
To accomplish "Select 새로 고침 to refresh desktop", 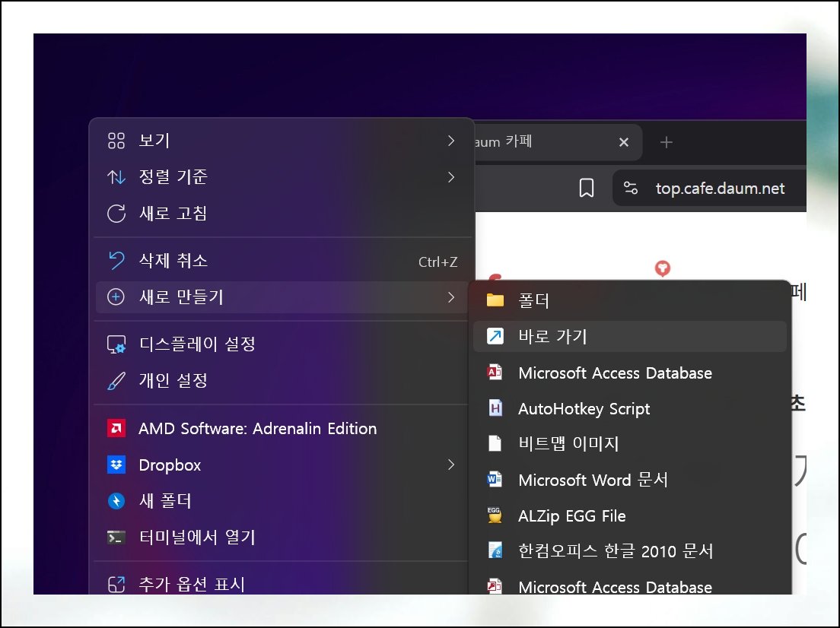I will [x=282, y=213].
